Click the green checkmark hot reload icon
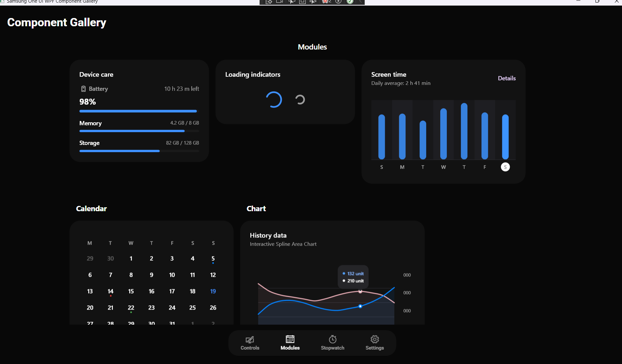This screenshot has height=364, width=622. pos(350,2)
